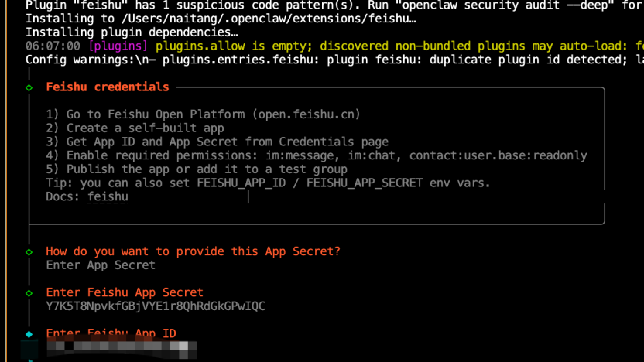This screenshot has width=644, height=362.
Task: Click the "Enter Feishu App ID" prompt label
Action: [111, 333]
